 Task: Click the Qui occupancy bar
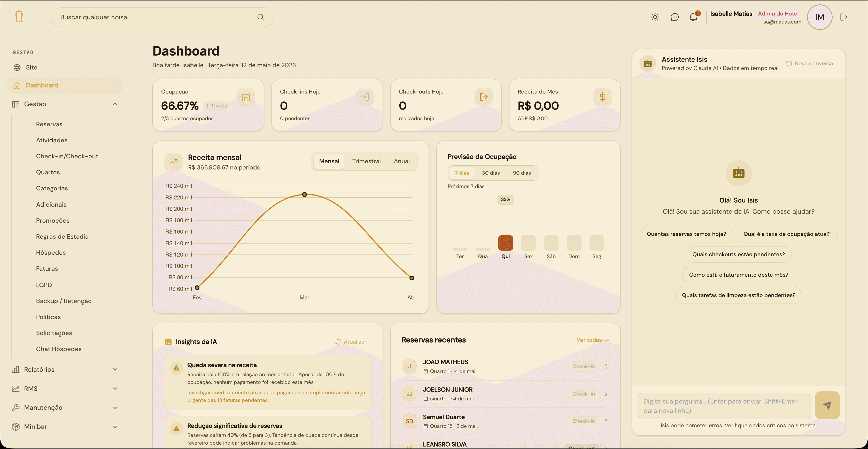click(x=506, y=243)
